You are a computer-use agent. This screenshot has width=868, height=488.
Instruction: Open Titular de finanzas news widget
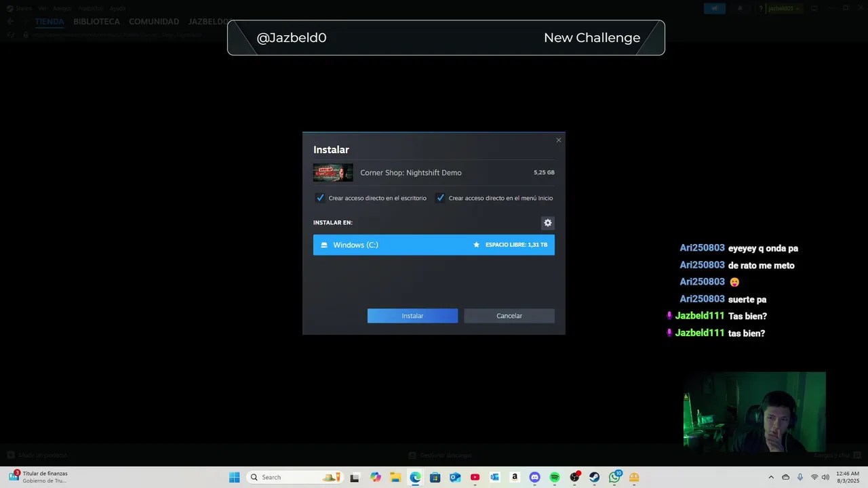pos(38,477)
